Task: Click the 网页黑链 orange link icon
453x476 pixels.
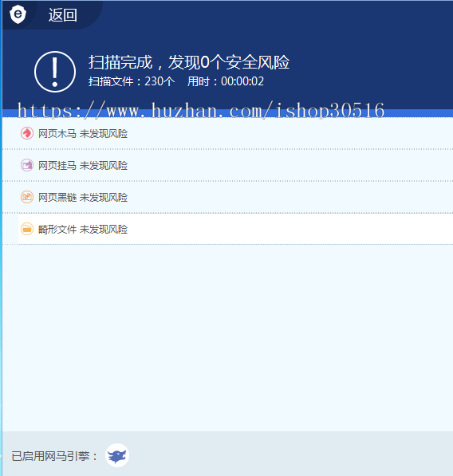Action: pyautogui.click(x=27, y=197)
